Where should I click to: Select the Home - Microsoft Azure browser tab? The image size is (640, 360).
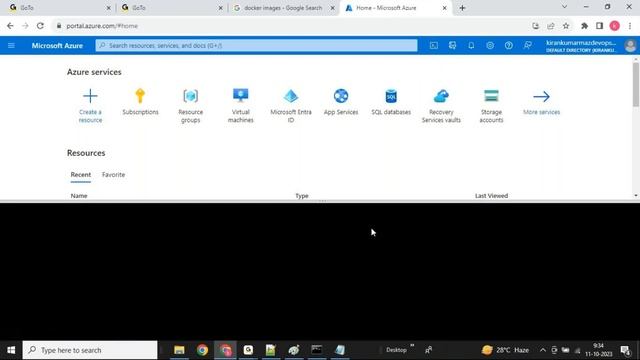tap(395, 8)
